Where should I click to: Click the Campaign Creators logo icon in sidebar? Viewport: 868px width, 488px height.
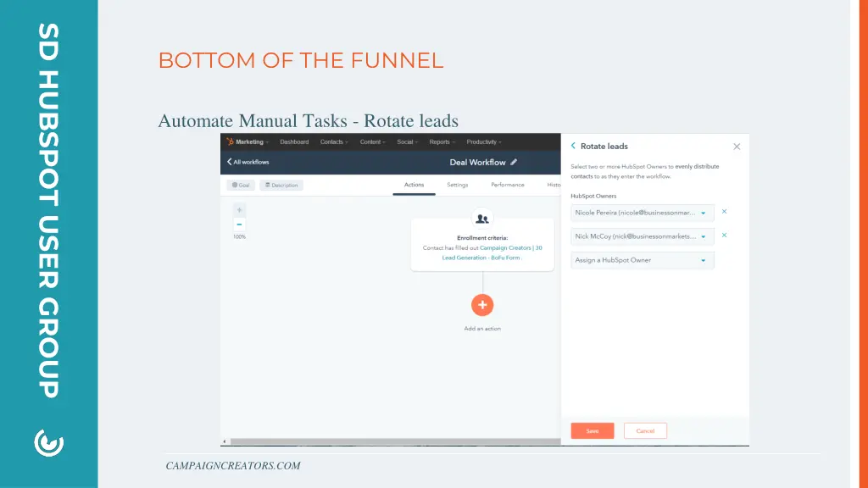(48, 442)
